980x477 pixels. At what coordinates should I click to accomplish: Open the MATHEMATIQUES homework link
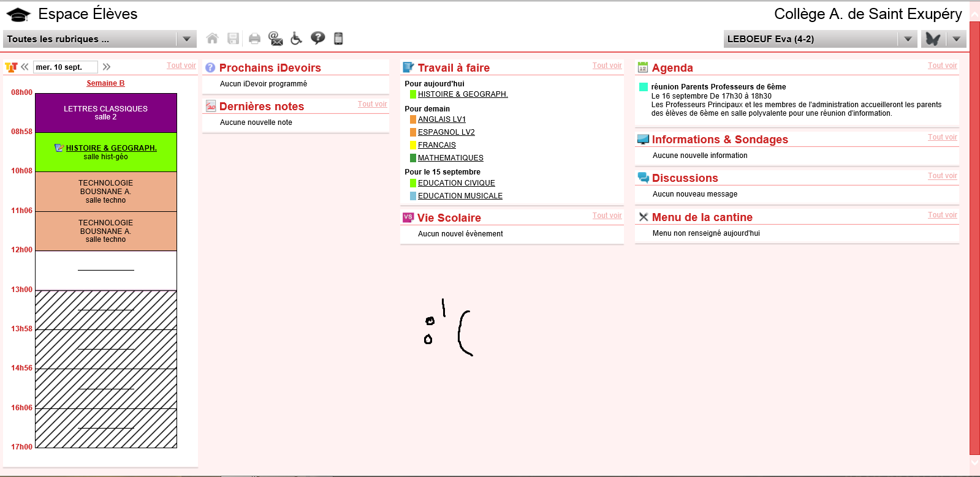click(x=450, y=158)
